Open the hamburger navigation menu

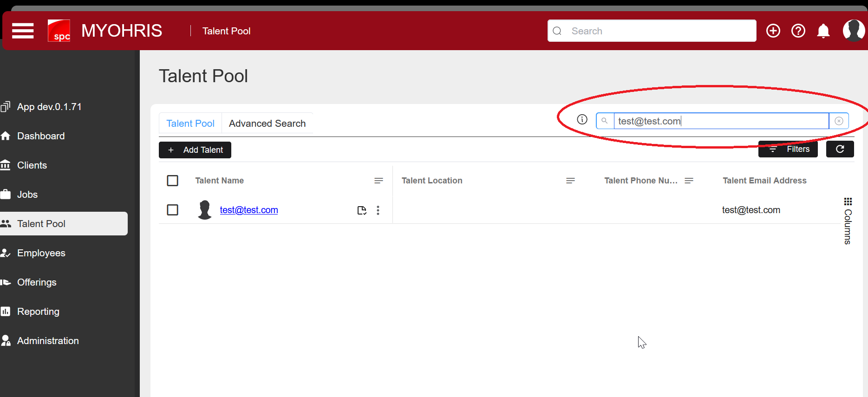[x=23, y=31]
